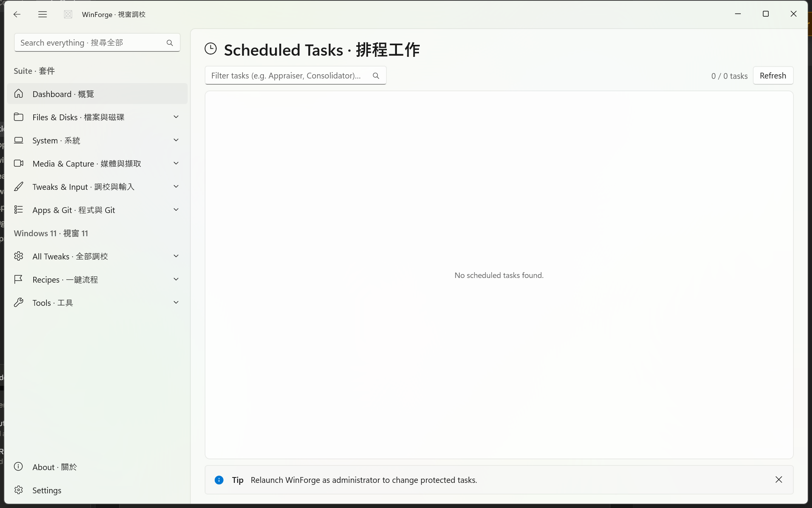This screenshot has height=508, width=812.
Task: Click the Scheduled Tasks clock icon
Action: click(211, 49)
